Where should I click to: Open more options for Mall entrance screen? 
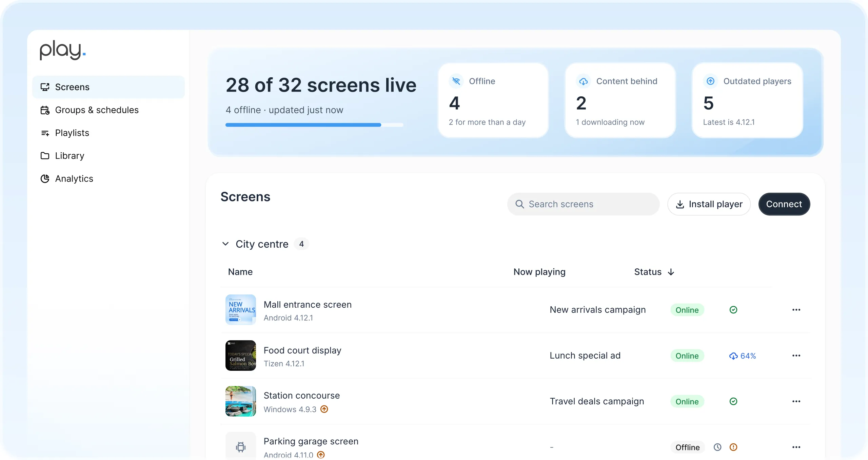click(796, 310)
